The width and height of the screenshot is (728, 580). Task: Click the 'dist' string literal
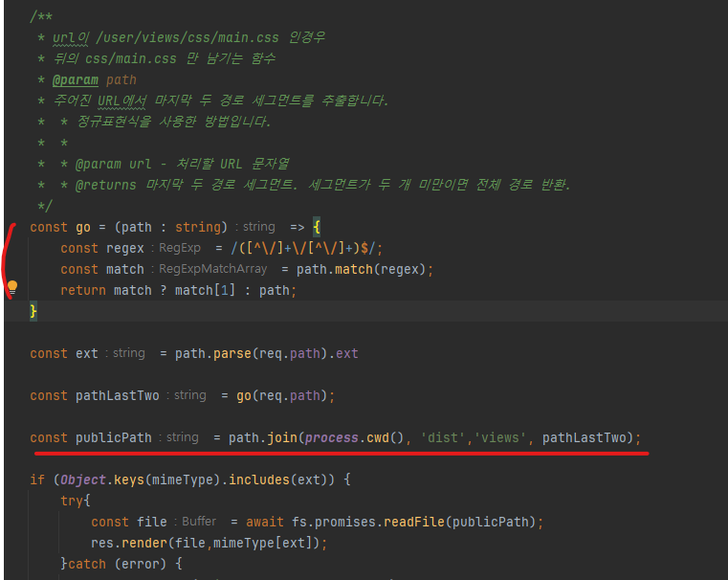pyautogui.click(x=443, y=438)
